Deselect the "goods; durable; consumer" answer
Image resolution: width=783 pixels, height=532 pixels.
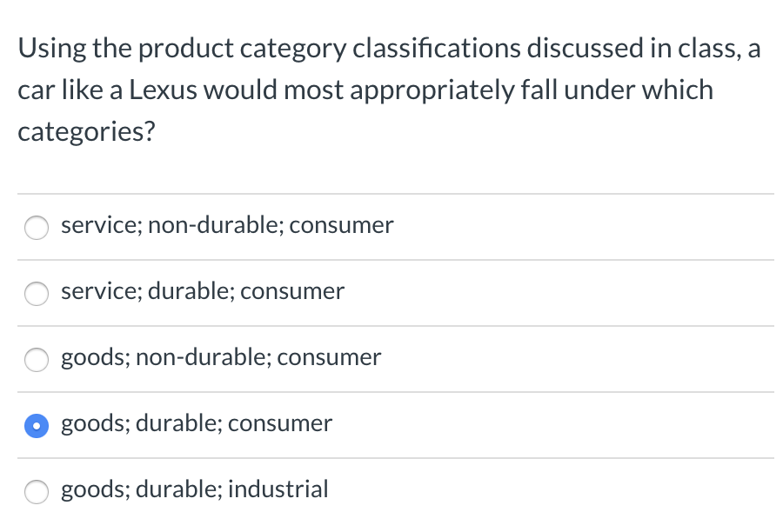[x=37, y=426]
